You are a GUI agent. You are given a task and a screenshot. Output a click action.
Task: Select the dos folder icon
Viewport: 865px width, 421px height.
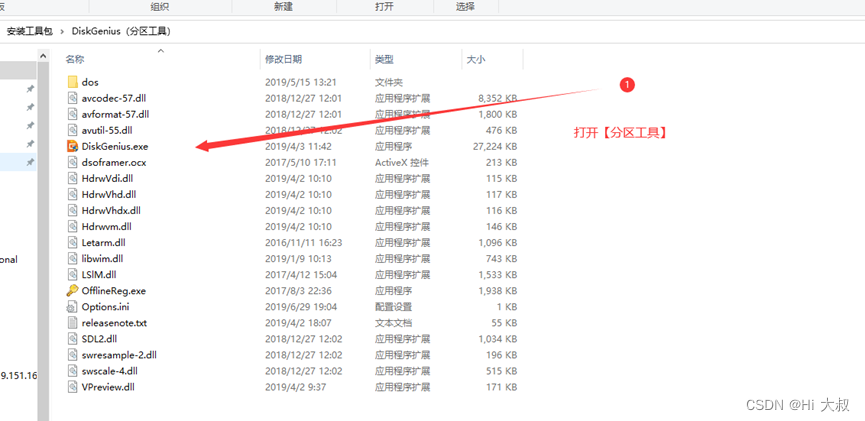[x=72, y=82]
